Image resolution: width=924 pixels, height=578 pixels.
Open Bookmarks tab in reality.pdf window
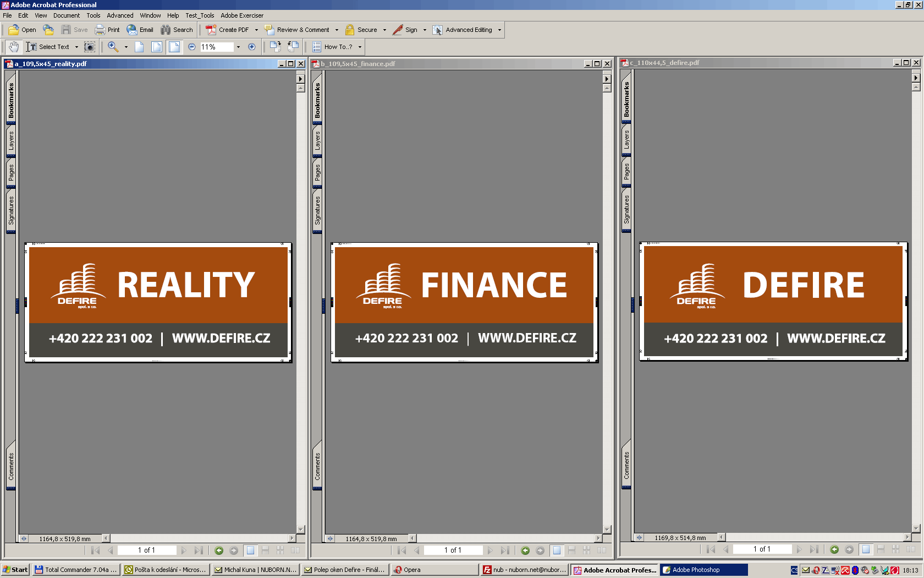(11, 100)
